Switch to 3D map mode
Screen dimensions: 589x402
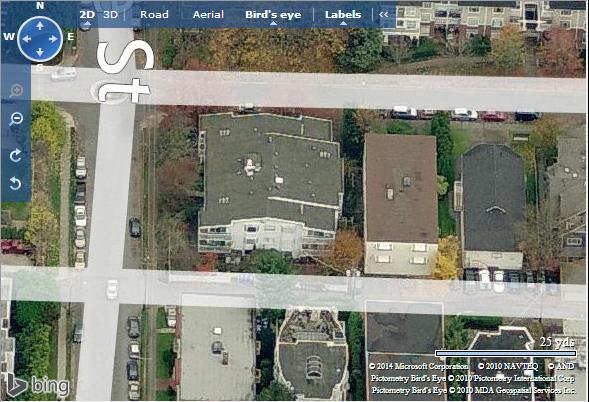click(110, 14)
